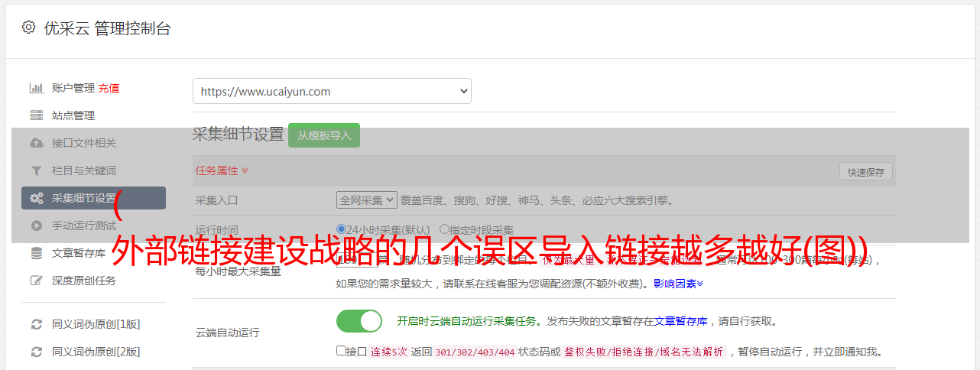Click the 采集细节设置 heading text
This screenshot has height=370, width=980.
239,135
